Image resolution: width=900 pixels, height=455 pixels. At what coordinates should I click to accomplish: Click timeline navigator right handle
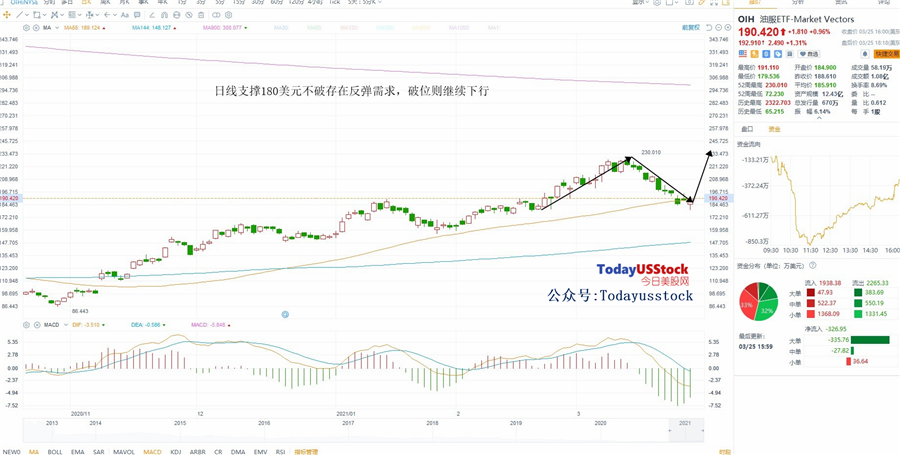tap(702, 430)
